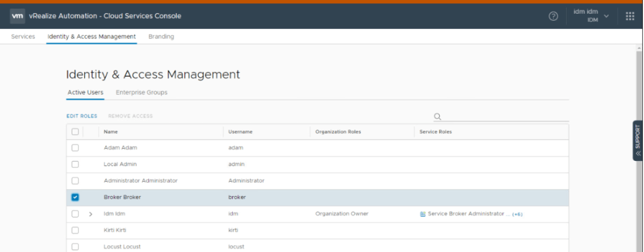
Task: Select the Adam Adam row checkbox
Action: 75,148
